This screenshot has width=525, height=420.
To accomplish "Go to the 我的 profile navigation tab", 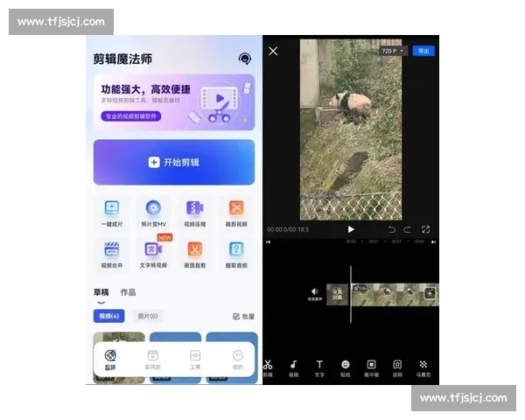I will tap(238, 360).
